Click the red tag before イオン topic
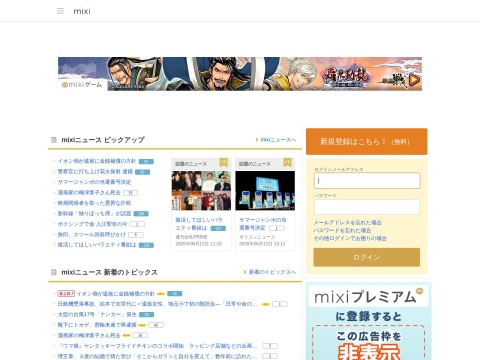480x360 pixels. (x=66, y=294)
